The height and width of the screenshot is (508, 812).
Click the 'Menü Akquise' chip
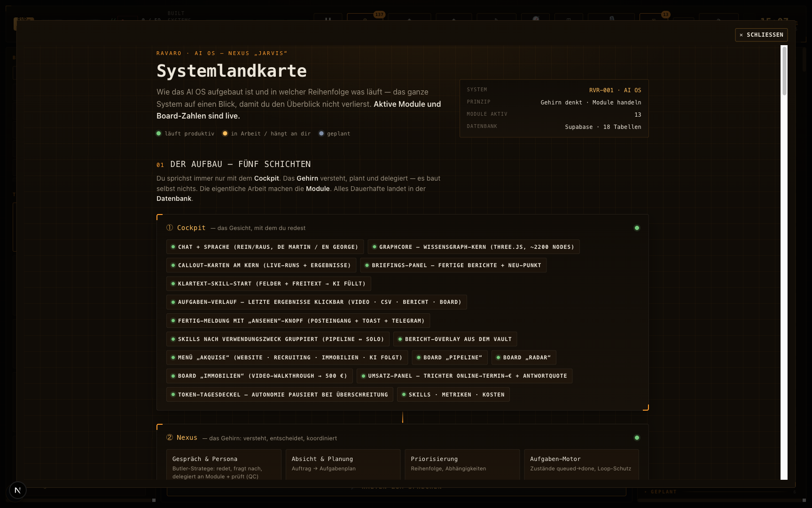(287, 357)
